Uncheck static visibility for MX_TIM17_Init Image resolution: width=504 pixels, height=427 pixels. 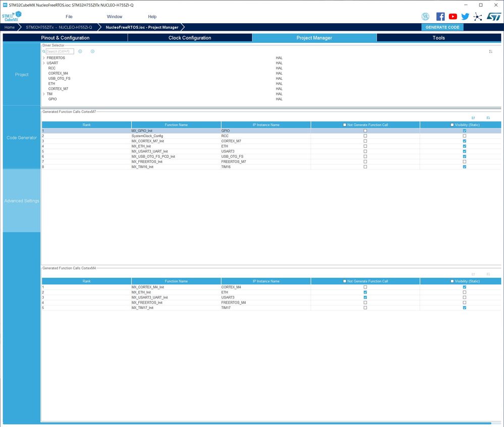pos(465,308)
